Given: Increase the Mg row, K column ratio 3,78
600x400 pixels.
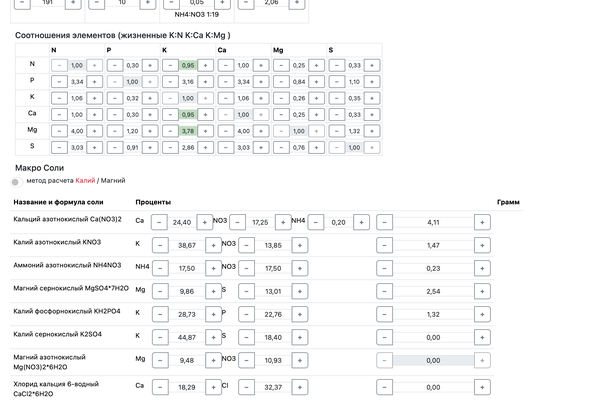Looking at the screenshot, I should pos(205,130).
